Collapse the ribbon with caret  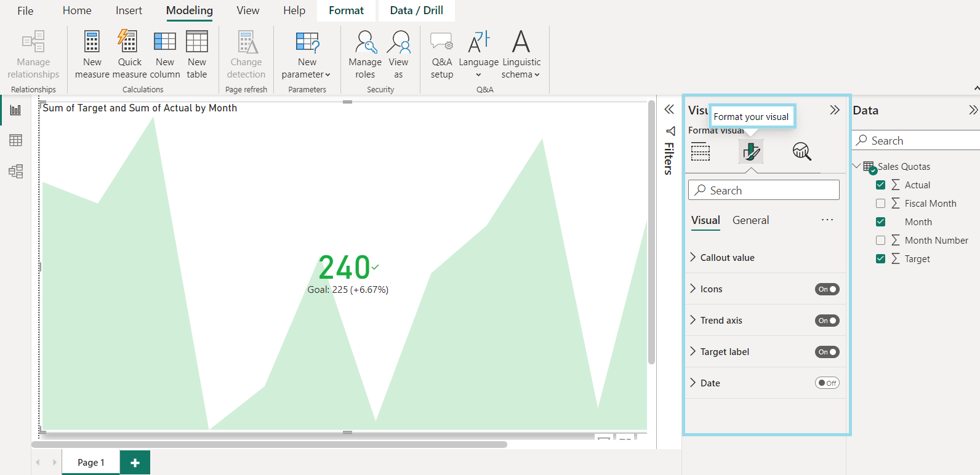coord(976,89)
